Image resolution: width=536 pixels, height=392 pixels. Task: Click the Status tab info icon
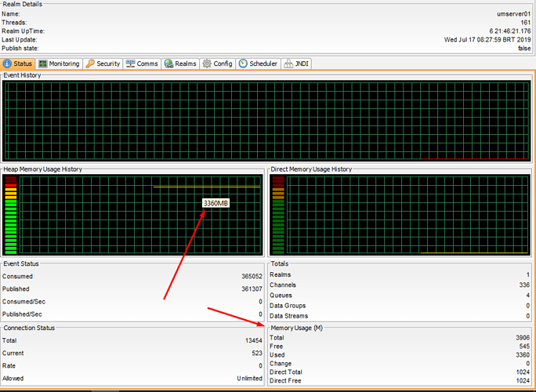[x=7, y=64]
